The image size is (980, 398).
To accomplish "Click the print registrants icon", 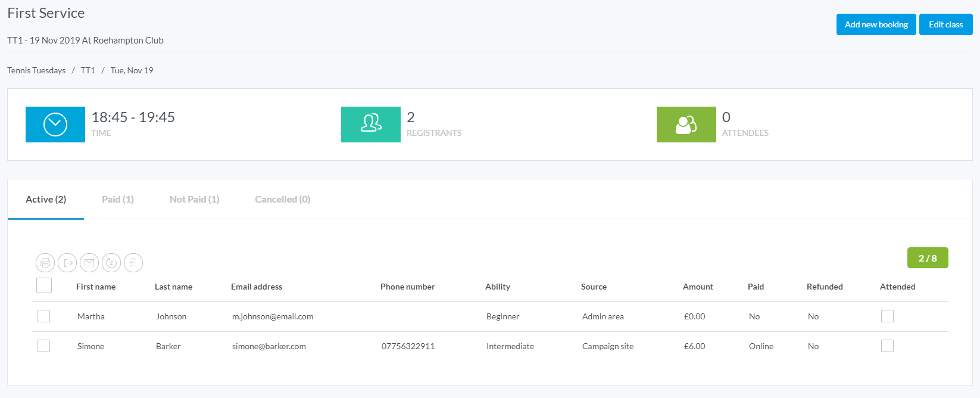I will [45, 263].
